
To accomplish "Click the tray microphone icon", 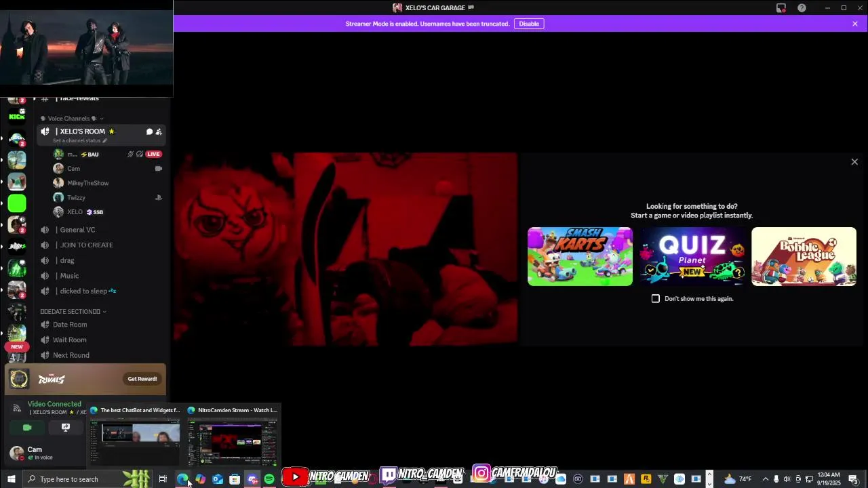I will pyautogui.click(x=776, y=479).
